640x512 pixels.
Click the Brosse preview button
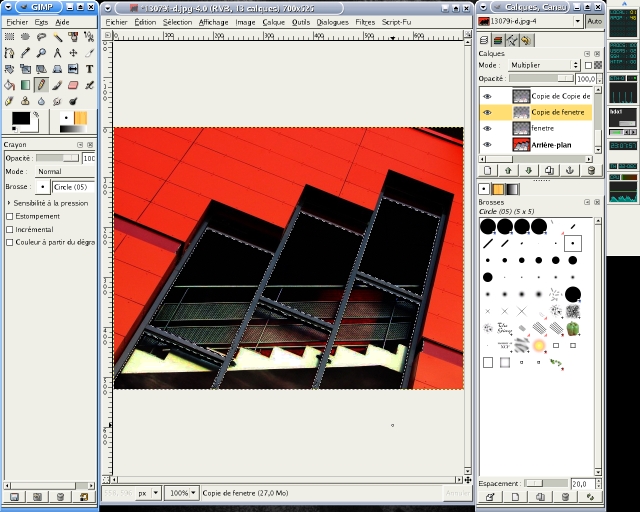point(42,187)
